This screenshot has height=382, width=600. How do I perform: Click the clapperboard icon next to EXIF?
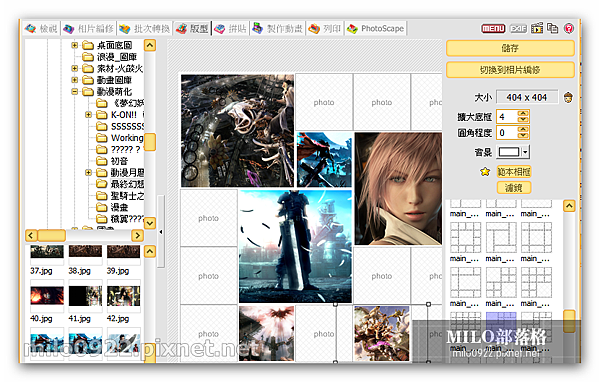pyautogui.click(x=537, y=28)
